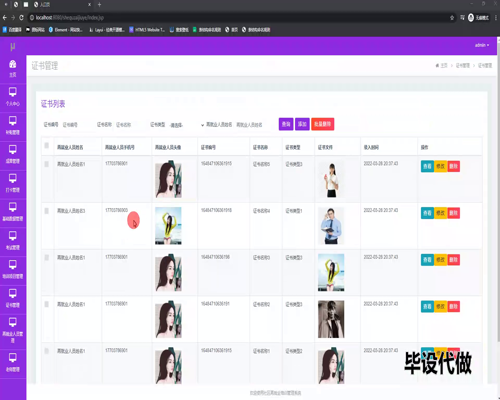
Task: Check the row with 证书名称4
Action: click(x=47, y=211)
